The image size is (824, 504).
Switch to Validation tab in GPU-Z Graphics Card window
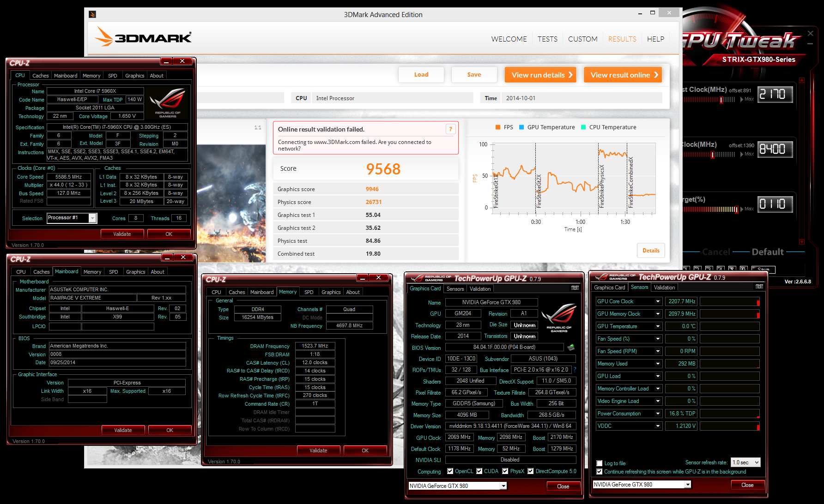click(480, 289)
